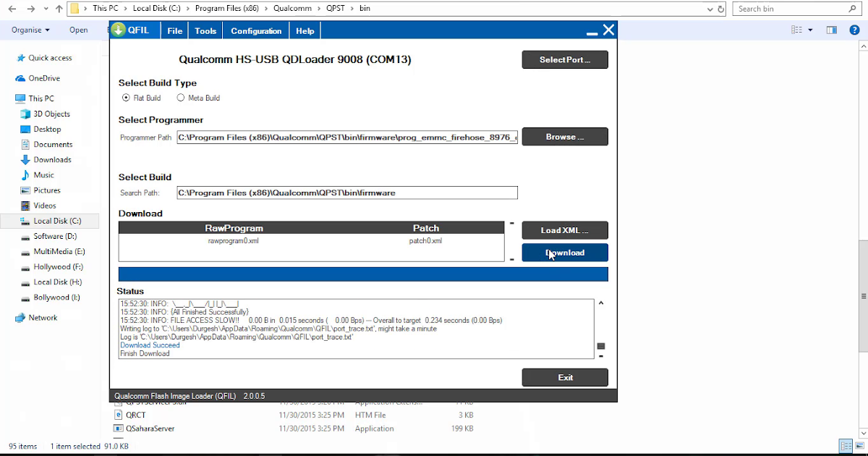Screen dimensions: 868x456
Task: Open Videos folder in sidebar
Action: click(44, 206)
